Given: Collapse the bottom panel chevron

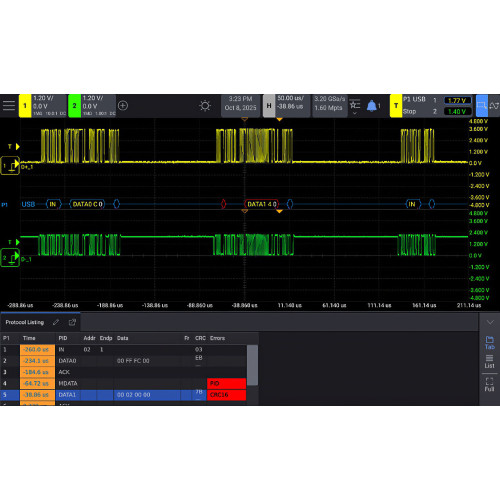Looking at the screenshot, I should point(490,322).
